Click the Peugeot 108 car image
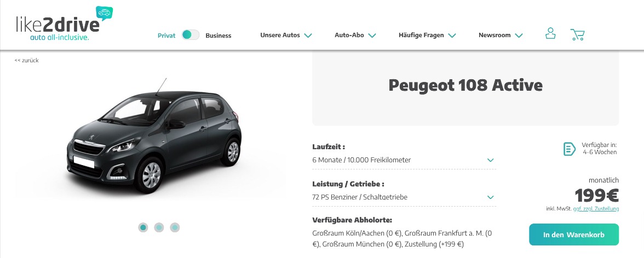Viewport: 644px width, 258px height. click(x=154, y=136)
